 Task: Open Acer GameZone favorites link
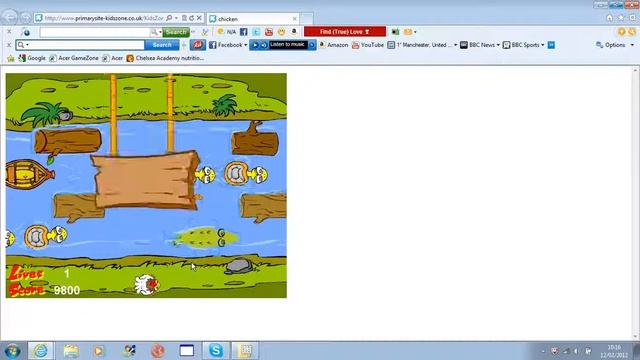(74, 58)
